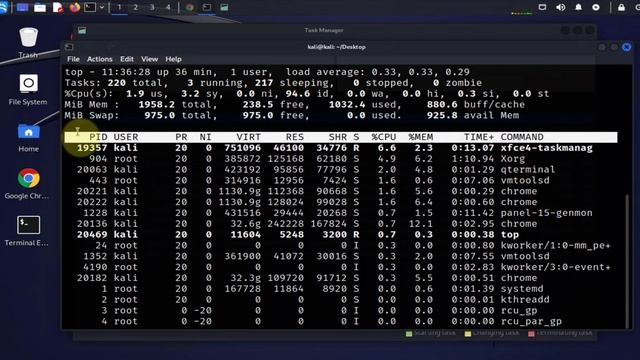The width and height of the screenshot is (640, 360).
Task: Open the Actions menu in terminal
Action: [x=99, y=59]
